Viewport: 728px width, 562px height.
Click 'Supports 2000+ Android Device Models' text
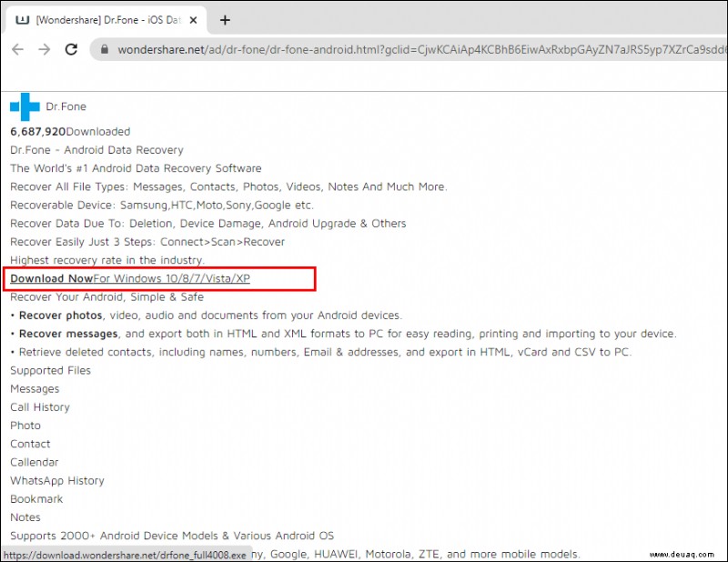(172, 536)
